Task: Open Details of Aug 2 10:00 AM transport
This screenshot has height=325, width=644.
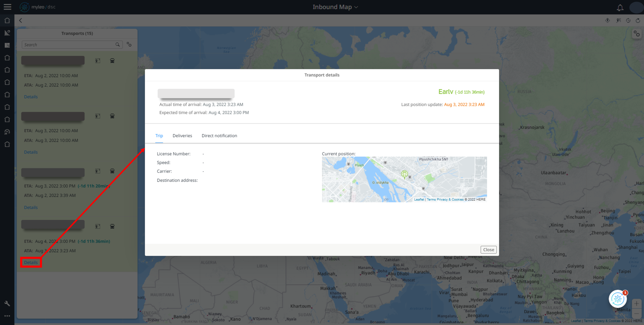Action: [31, 97]
